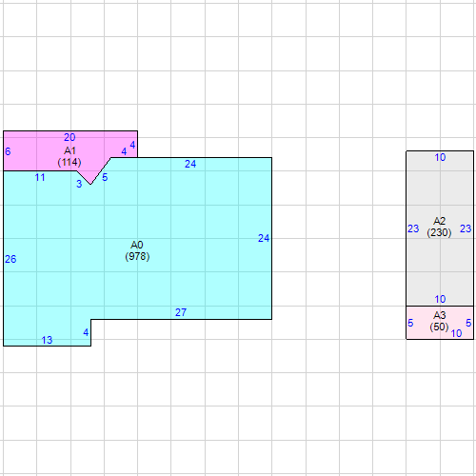Click the dimension 10 on A3's bottom edge

[x=456, y=333]
